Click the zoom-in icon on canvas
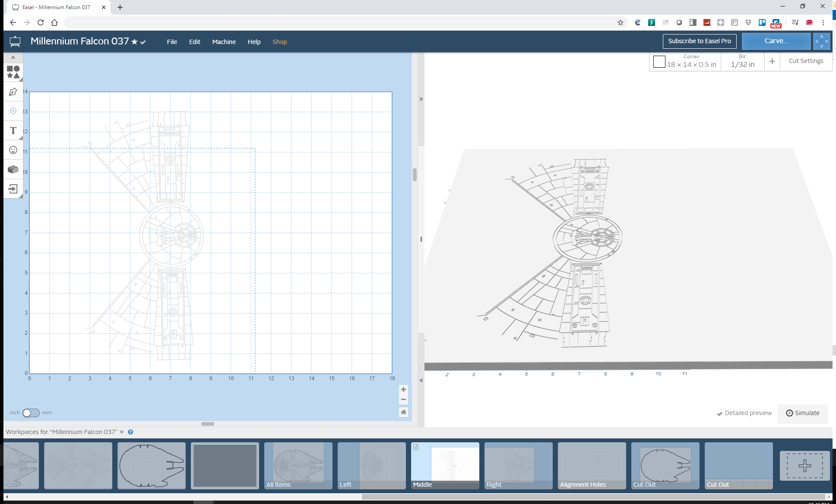The height and width of the screenshot is (504, 836). pos(404,390)
